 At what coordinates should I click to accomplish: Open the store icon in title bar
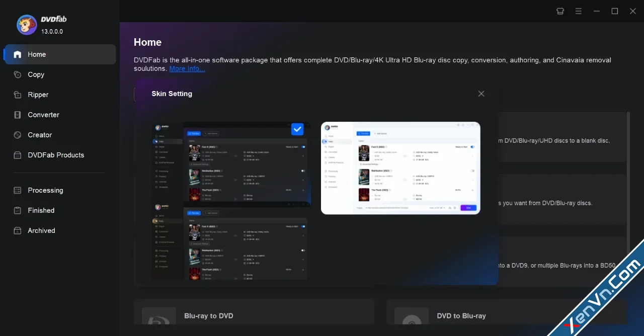click(560, 11)
